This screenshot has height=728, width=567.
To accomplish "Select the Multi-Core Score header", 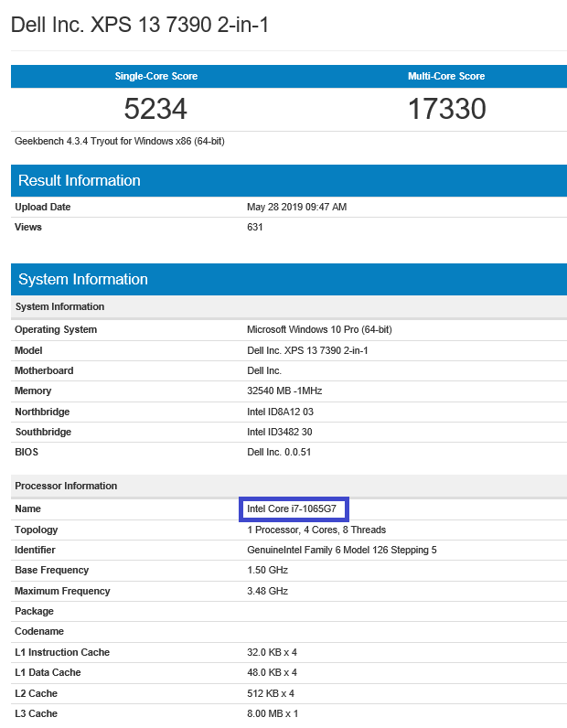I will pos(446,76).
